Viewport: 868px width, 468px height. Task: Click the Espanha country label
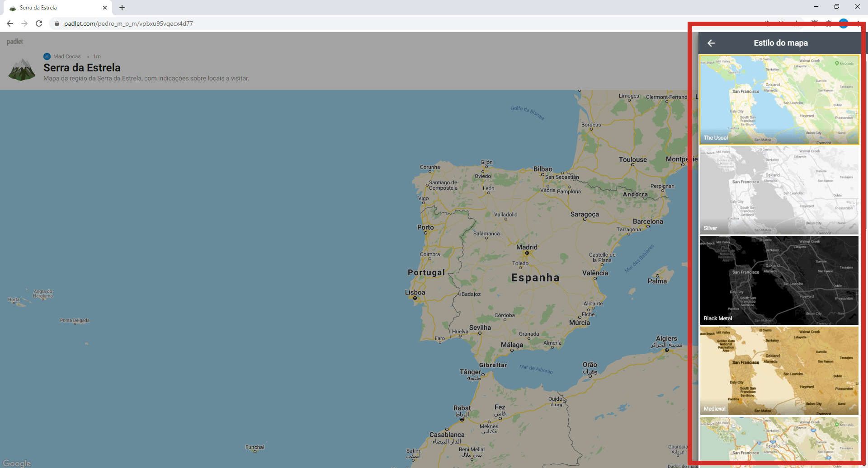(535, 278)
